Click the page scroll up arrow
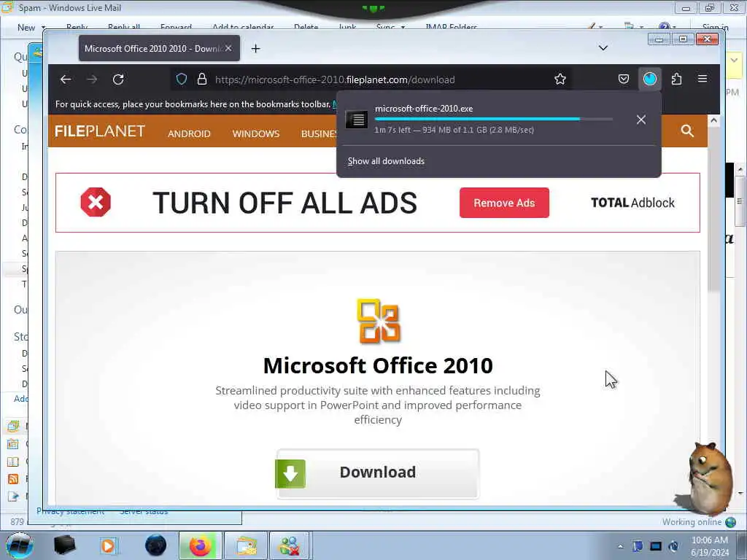 [x=713, y=121]
